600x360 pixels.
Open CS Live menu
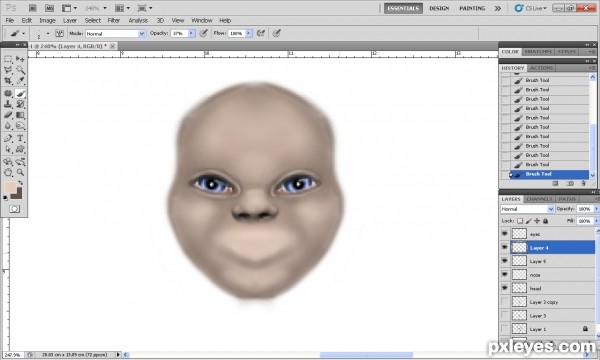click(531, 8)
